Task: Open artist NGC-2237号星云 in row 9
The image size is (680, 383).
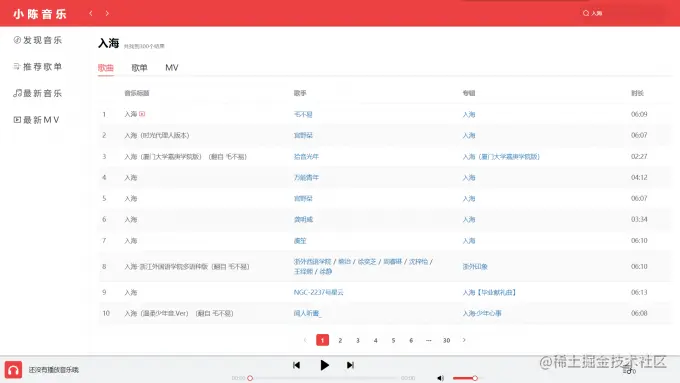Action: [x=318, y=292]
